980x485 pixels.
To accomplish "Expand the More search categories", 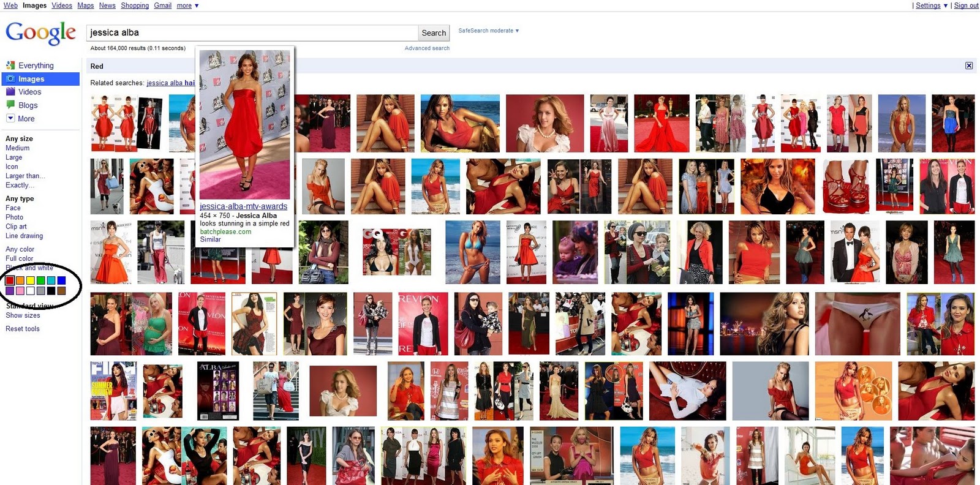I will pyautogui.click(x=26, y=119).
